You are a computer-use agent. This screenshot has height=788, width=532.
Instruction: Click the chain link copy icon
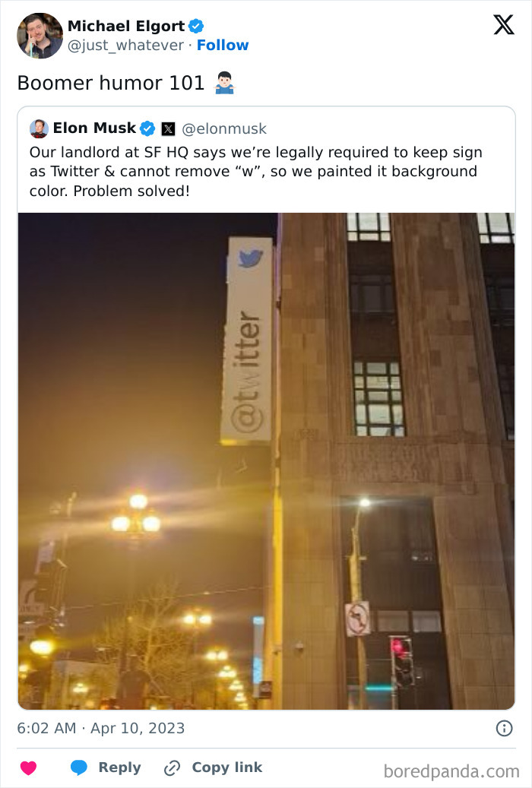coord(172,768)
